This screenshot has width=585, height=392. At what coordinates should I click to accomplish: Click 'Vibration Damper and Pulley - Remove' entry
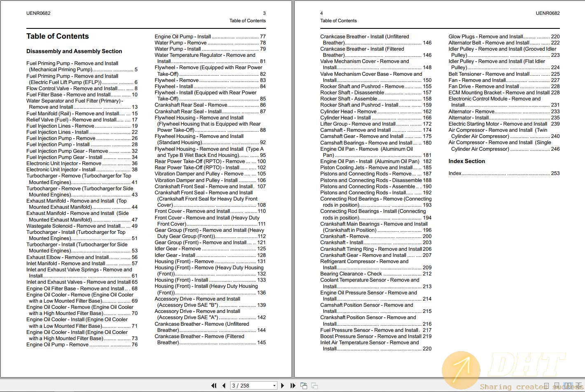[x=210, y=174]
